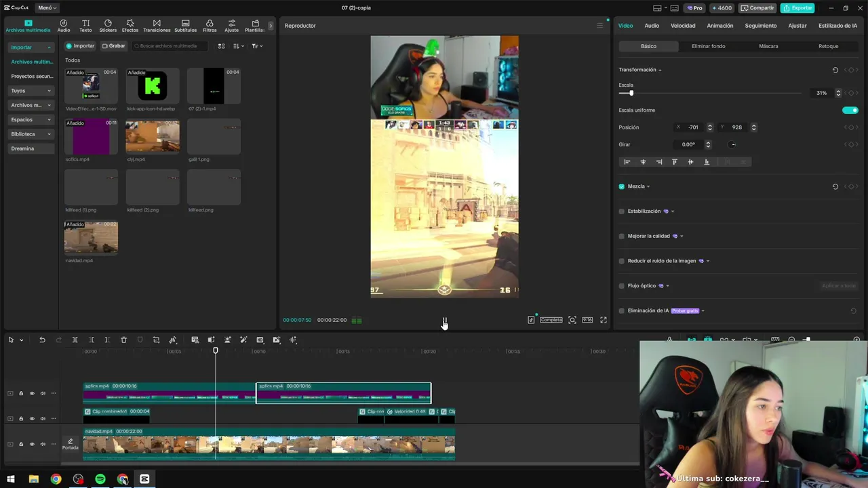Open the Eliminar fondo sub-tab
This screenshot has width=868, height=488.
709,46
